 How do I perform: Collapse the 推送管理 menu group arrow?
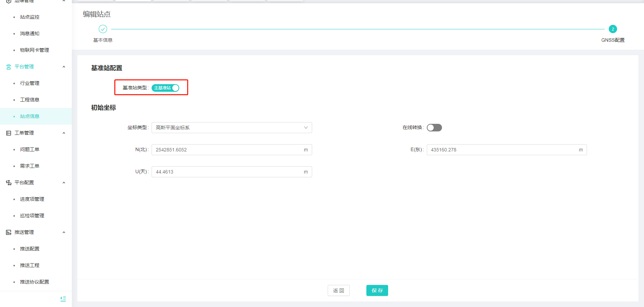64,232
